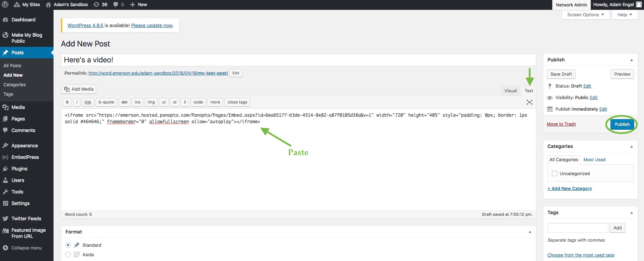
Task: Click the permalink Edit button
Action: [x=236, y=73]
